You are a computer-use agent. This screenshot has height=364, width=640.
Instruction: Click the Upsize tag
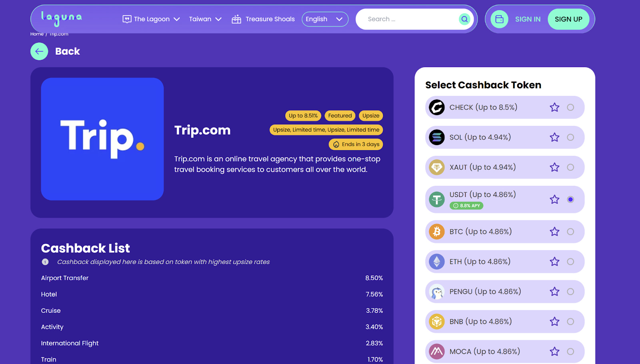(371, 116)
